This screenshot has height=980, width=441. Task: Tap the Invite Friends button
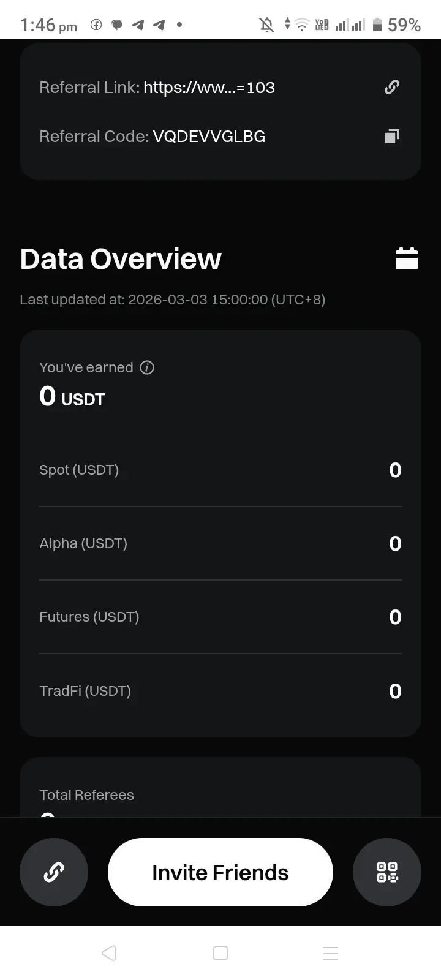[221, 872]
